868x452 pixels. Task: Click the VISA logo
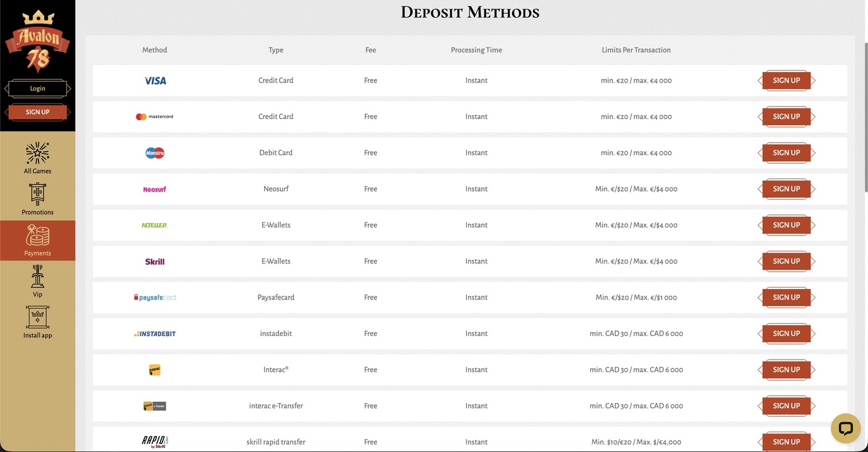155,81
